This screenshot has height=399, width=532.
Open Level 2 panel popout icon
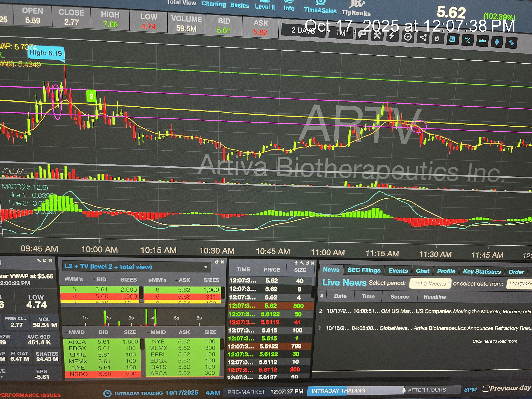click(217, 262)
